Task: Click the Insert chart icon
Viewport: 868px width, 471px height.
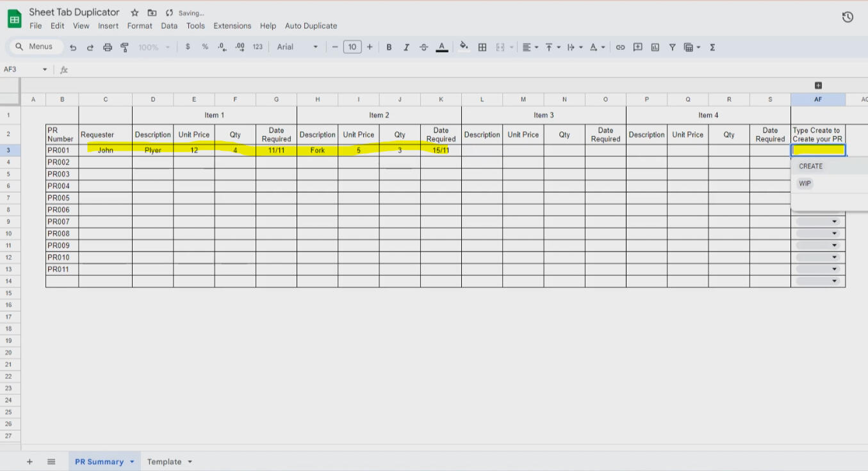Action: [x=655, y=47]
